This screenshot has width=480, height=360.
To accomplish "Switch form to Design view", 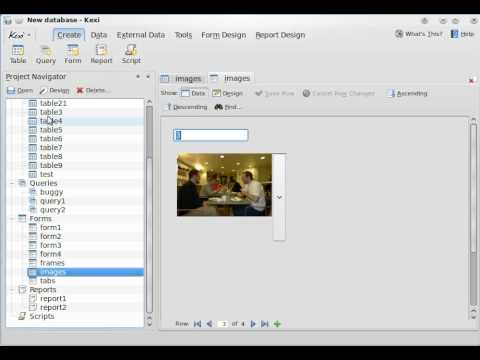I will (x=228, y=93).
